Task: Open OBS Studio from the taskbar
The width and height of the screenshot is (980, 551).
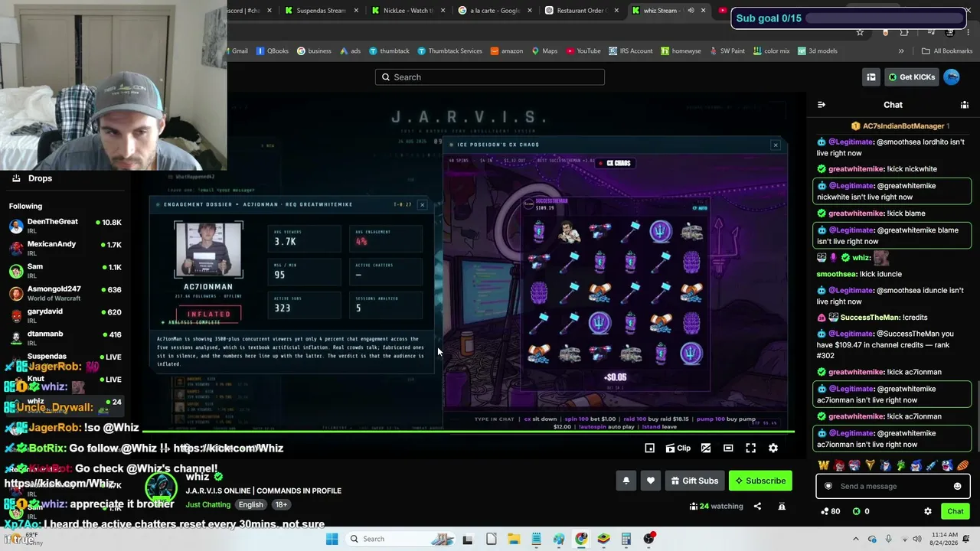Action: 648,539
